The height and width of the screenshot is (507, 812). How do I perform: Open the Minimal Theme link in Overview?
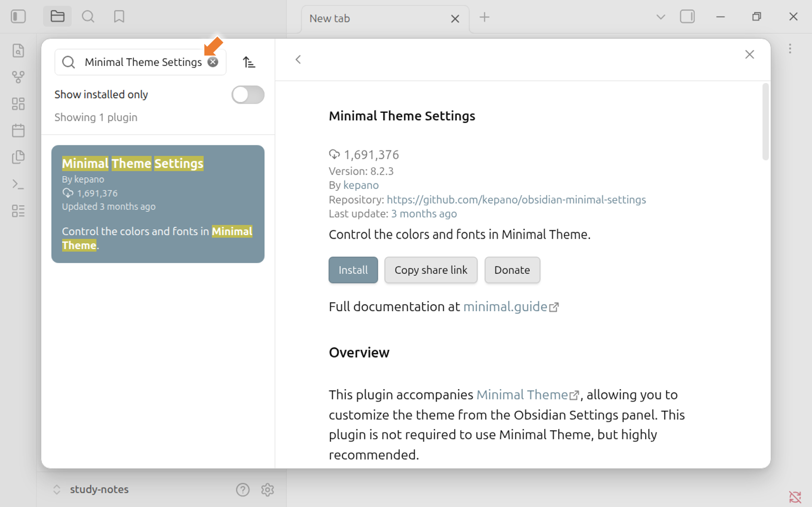tap(528, 395)
